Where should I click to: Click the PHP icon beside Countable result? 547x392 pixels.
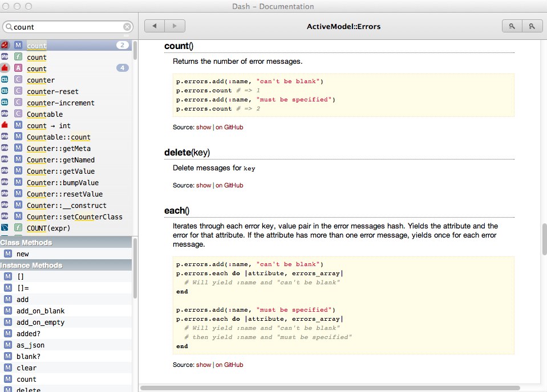tap(5, 114)
